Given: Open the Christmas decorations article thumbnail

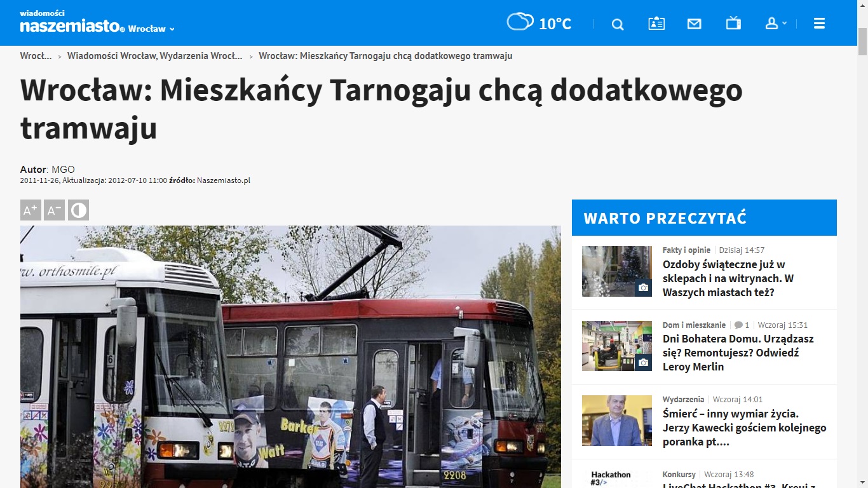Looking at the screenshot, I should point(617,271).
